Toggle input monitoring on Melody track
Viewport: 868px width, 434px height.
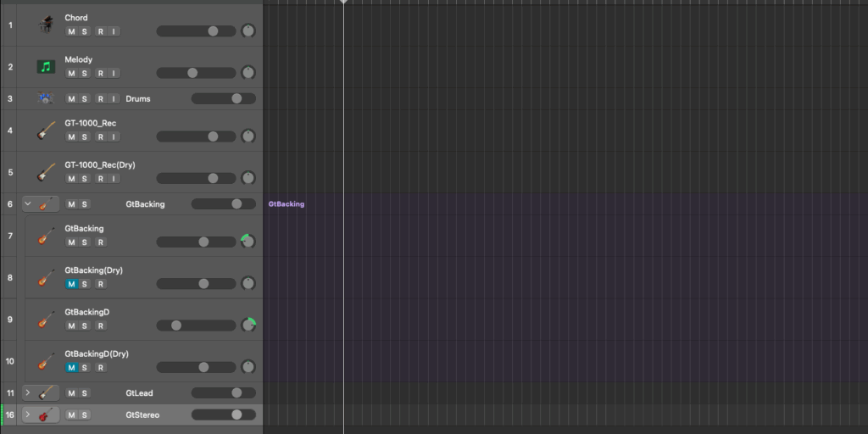click(114, 73)
